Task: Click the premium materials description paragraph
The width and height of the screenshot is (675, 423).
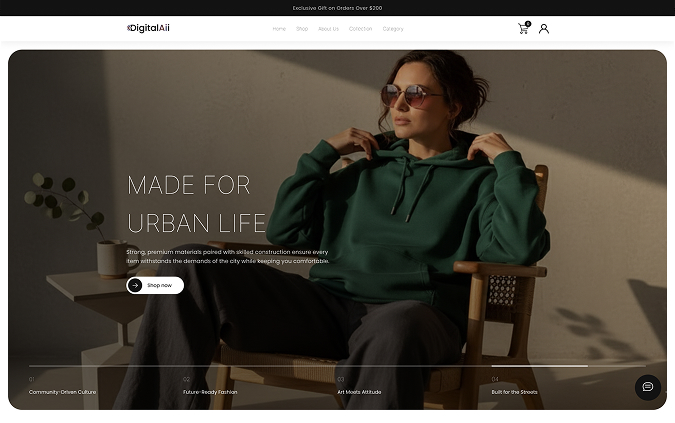Action: (x=228, y=256)
